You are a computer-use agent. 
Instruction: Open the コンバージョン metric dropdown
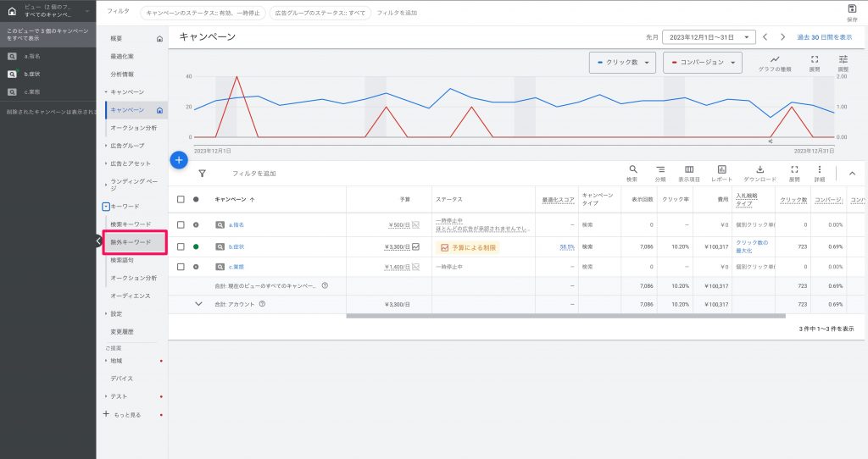pyautogui.click(x=703, y=63)
